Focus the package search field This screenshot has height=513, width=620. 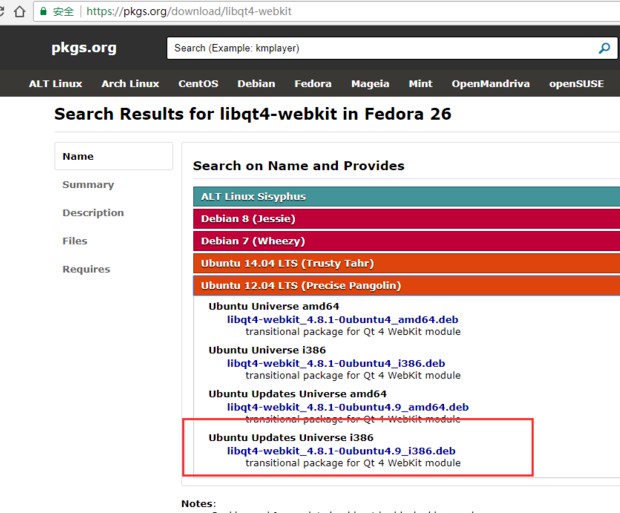pos(391,48)
